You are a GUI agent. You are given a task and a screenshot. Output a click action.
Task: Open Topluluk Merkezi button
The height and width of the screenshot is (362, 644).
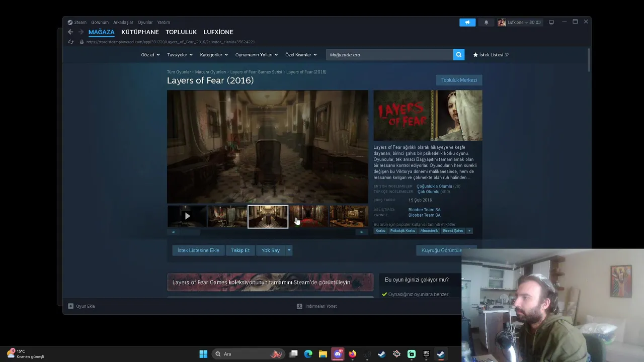[x=459, y=80]
